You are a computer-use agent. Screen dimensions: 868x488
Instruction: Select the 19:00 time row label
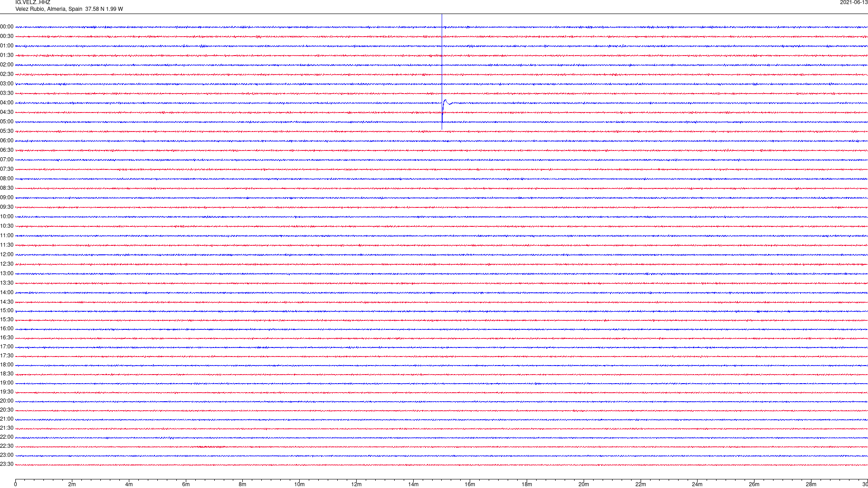tap(7, 383)
